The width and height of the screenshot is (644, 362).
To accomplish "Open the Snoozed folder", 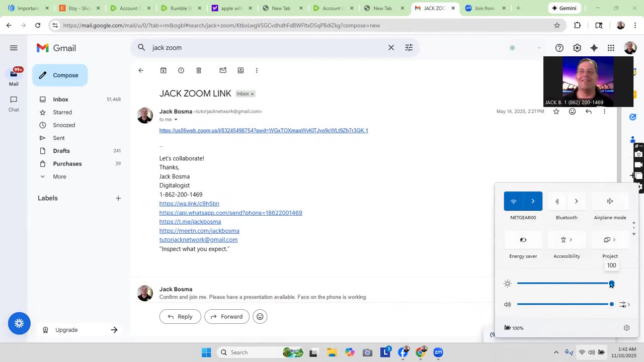I will pos(64,125).
